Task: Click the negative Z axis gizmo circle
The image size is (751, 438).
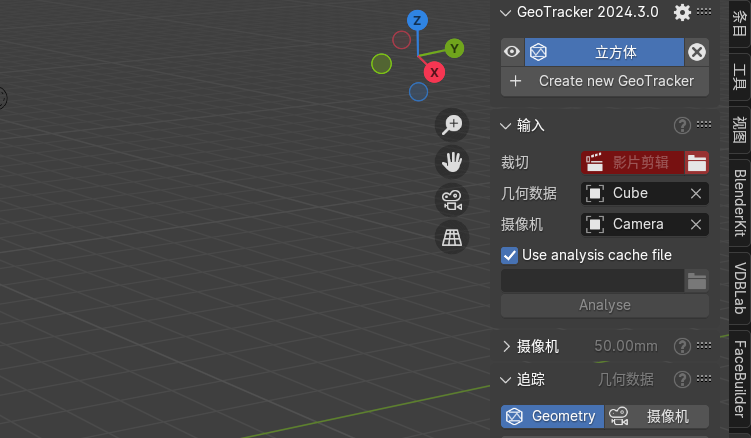Action: 418,92
